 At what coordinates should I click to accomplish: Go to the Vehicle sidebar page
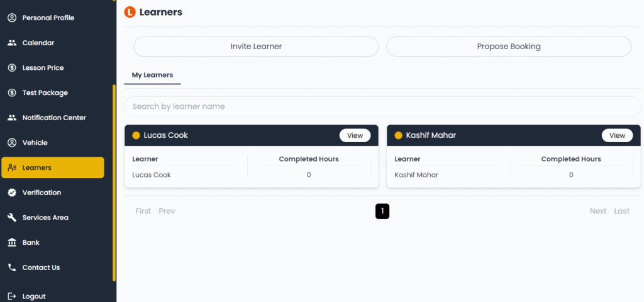coord(35,143)
